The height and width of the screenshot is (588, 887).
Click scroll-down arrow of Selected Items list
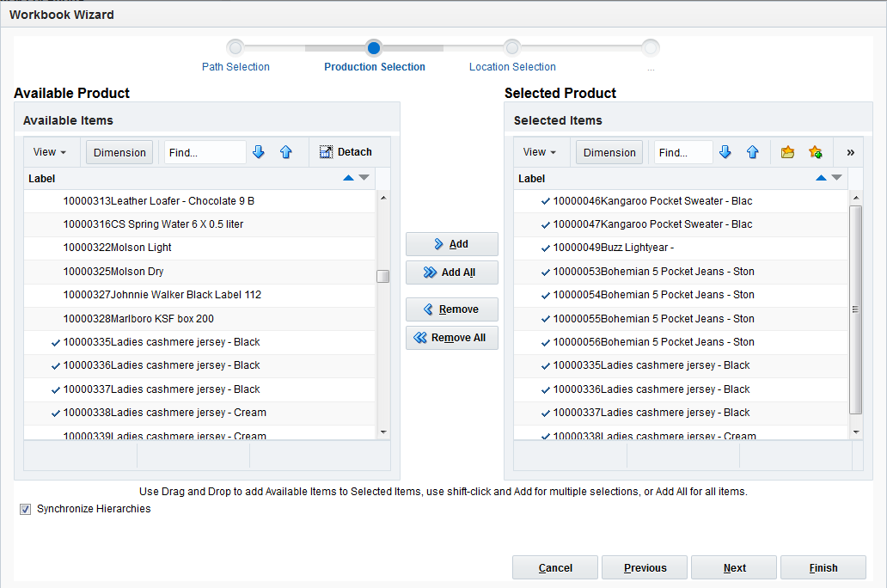tap(856, 432)
